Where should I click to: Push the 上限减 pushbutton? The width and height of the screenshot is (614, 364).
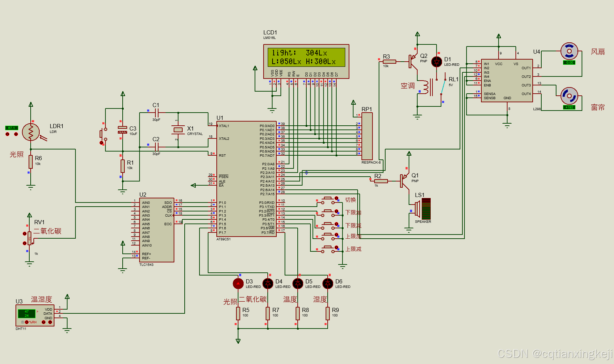tap(328, 249)
